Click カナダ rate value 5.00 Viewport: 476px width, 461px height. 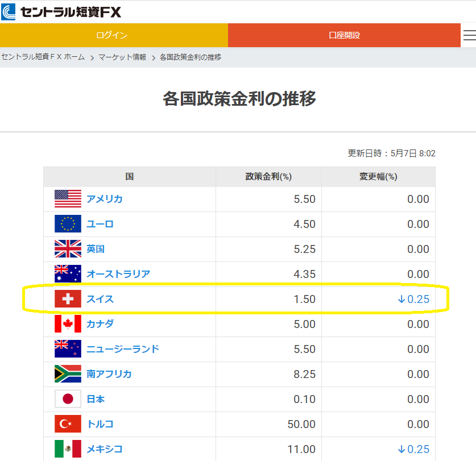[304, 324]
